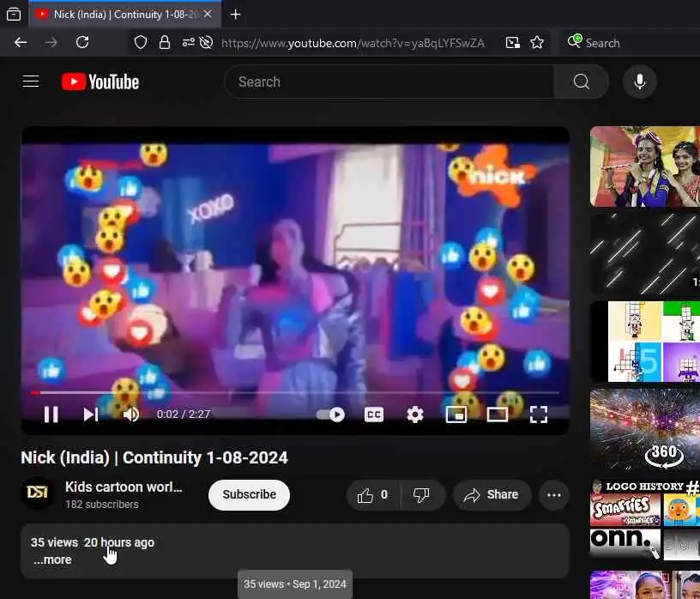Skip to the next video
The width and height of the screenshot is (700, 599).
pos(91,414)
